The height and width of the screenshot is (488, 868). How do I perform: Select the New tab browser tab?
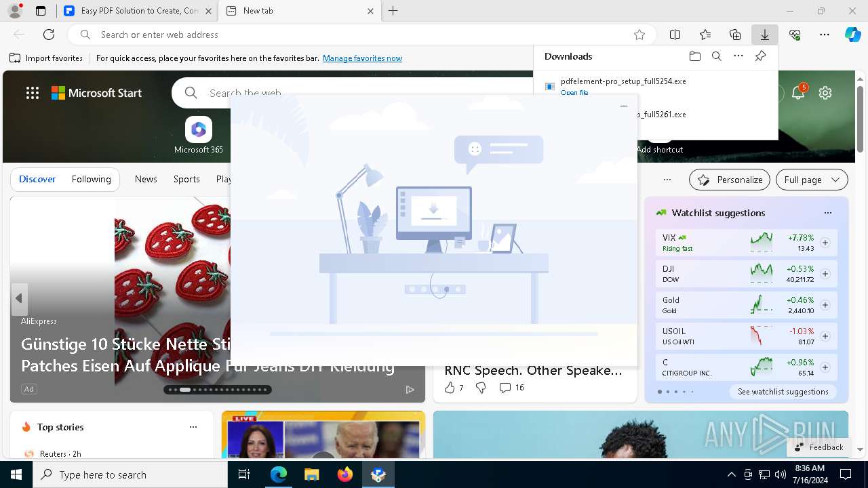(300, 11)
